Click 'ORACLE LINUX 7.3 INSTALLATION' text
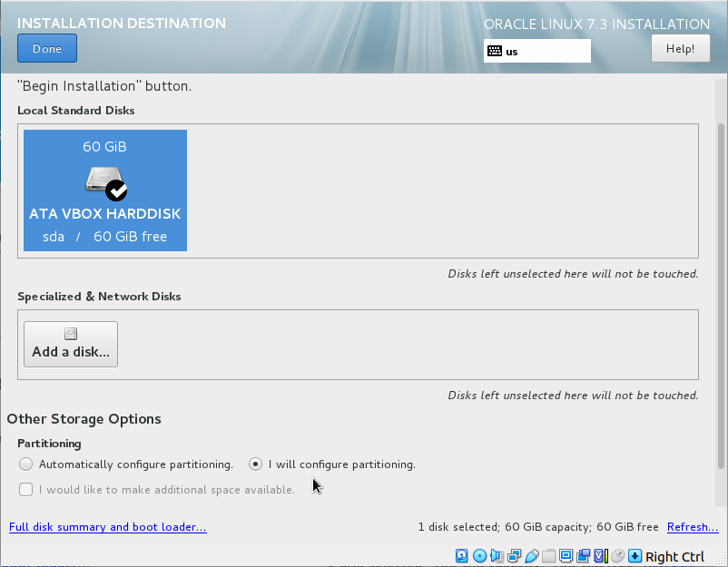 (x=596, y=24)
